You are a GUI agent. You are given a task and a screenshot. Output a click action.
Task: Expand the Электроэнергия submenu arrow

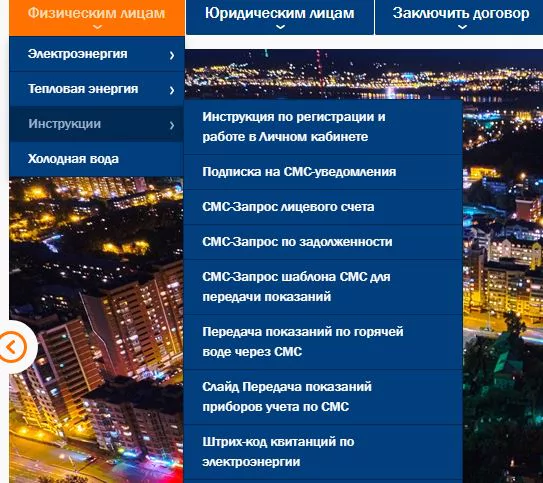(x=172, y=55)
